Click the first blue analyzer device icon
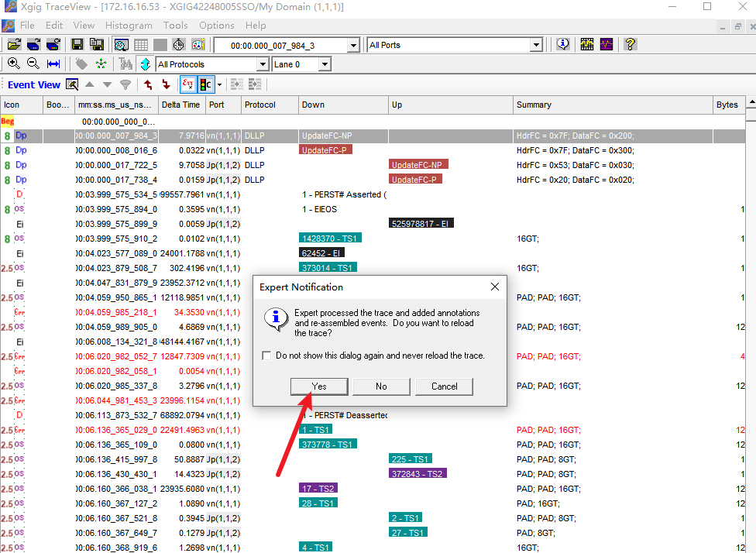Screen dimensions: 756x553 33,45
